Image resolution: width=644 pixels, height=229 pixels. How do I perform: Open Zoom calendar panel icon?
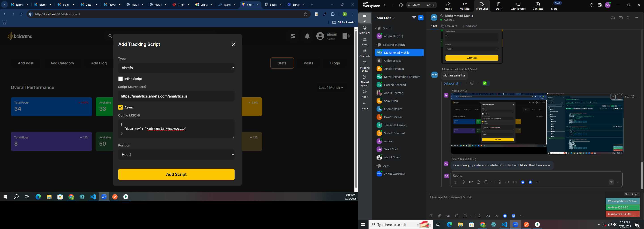600,5
